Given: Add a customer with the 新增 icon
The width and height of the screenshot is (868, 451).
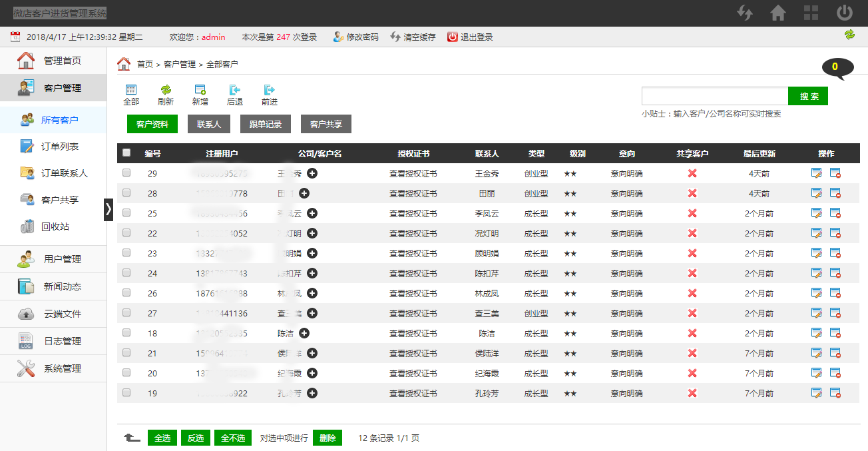Looking at the screenshot, I should coord(200,95).
